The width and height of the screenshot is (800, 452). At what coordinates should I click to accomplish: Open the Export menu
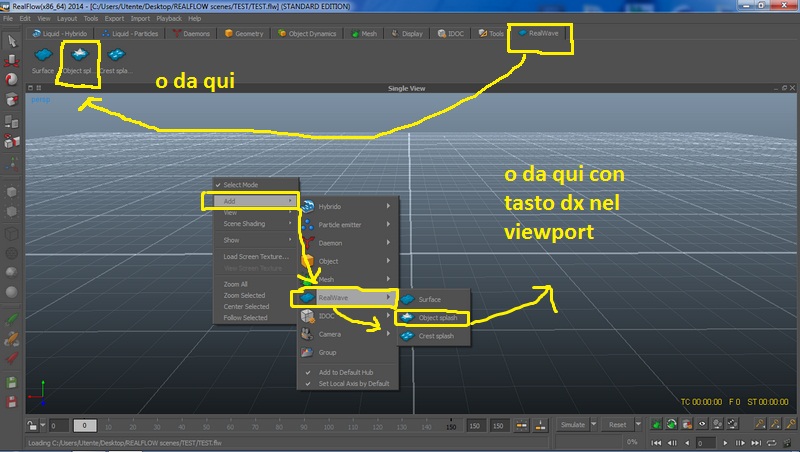click(114, 18)
